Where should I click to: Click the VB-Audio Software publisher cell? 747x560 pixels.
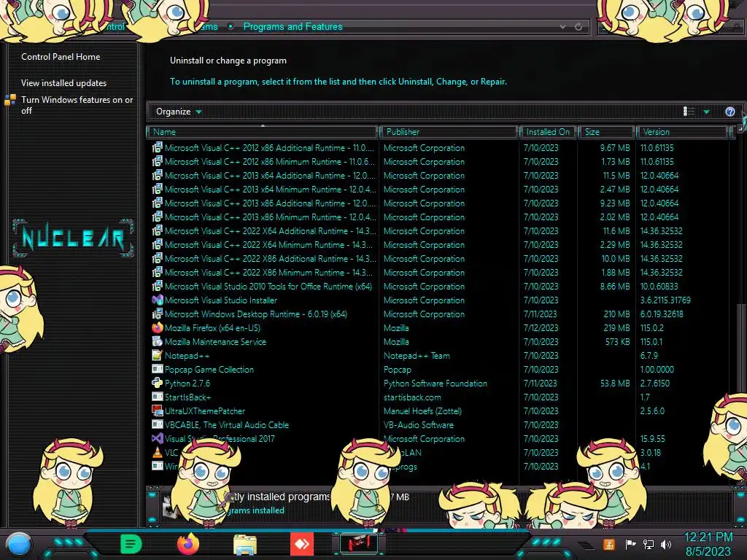tap(418, 425)
